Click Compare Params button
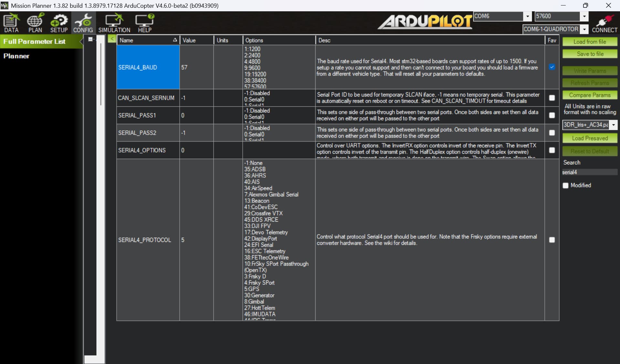Viewport: 620px width, 364px height. pos(590,95)
